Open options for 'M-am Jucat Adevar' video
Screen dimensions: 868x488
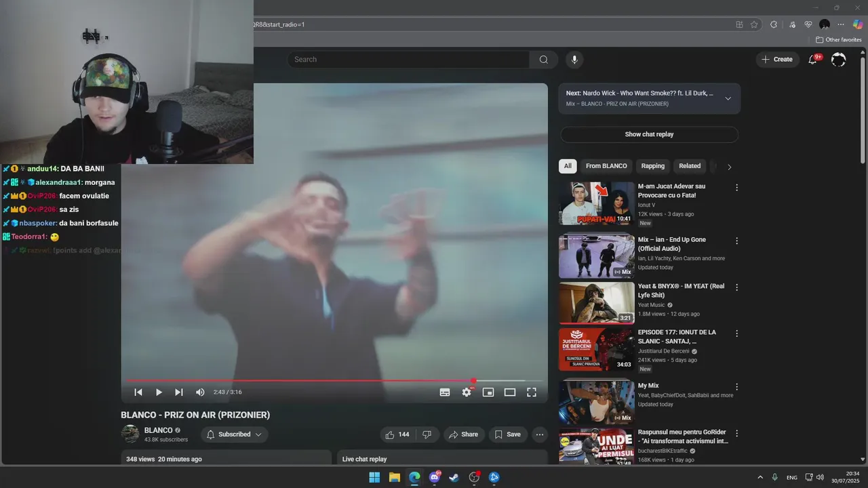[736, 188]
